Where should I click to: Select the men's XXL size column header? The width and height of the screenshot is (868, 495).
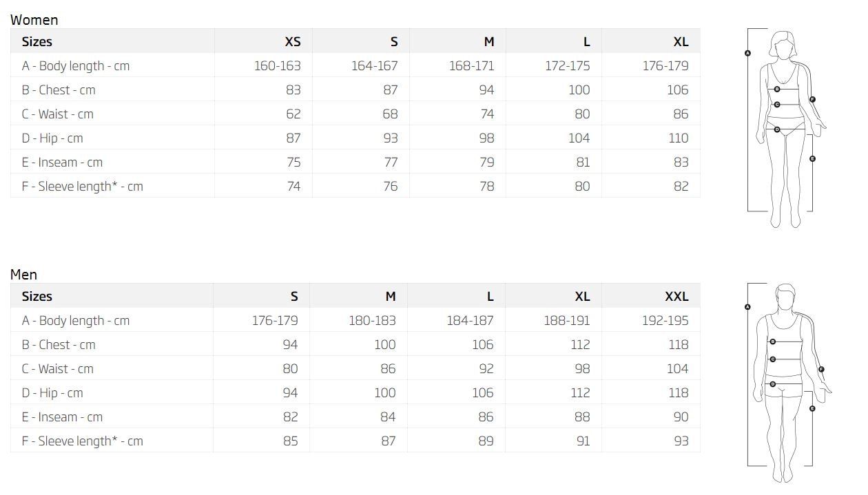coord(676,296)
